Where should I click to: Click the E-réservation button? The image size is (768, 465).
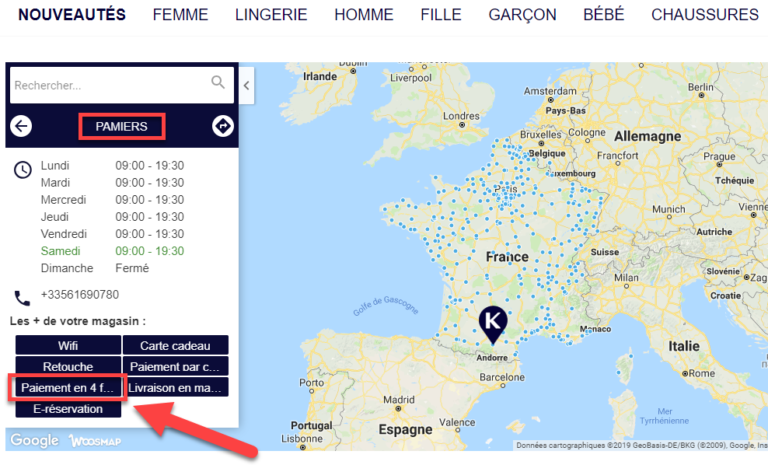point(68,409)
